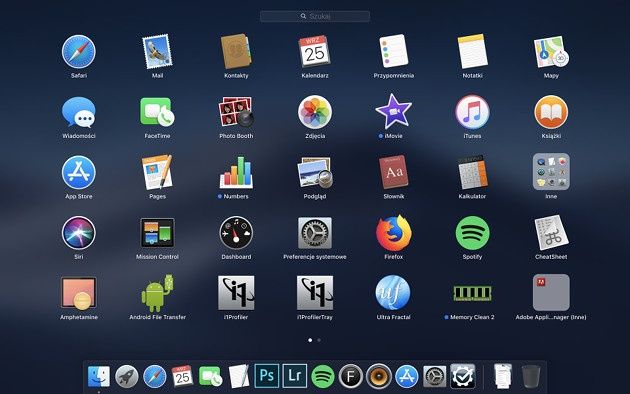Open System Preferences gear in the Dock

coord(434,376)
